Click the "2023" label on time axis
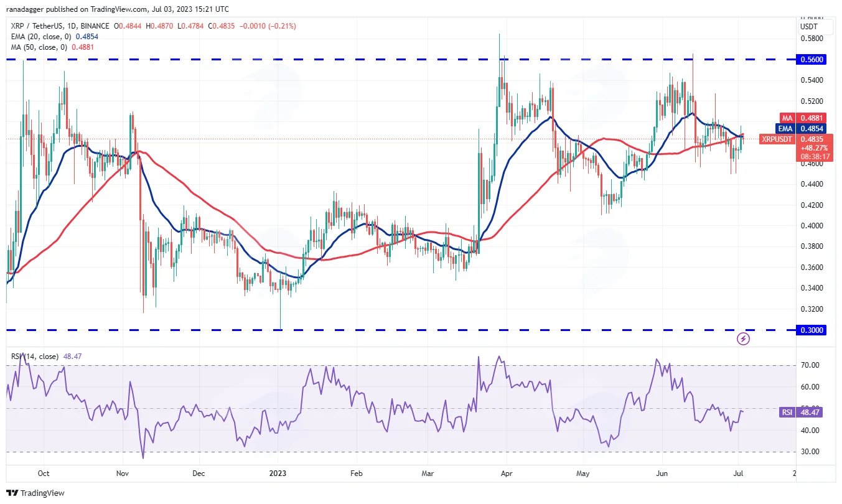This screenshot has height=504, width=842. tap(278, 473)
